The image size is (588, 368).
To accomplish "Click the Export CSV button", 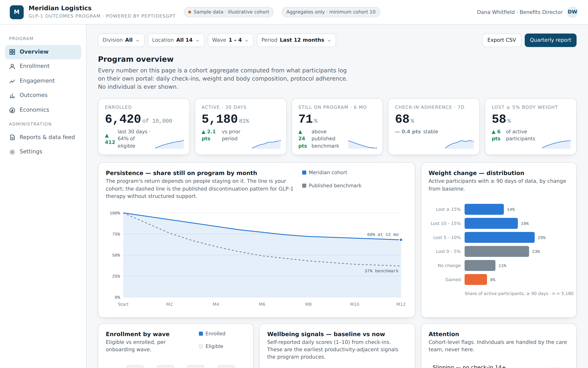I will click(x=501, y=40).
